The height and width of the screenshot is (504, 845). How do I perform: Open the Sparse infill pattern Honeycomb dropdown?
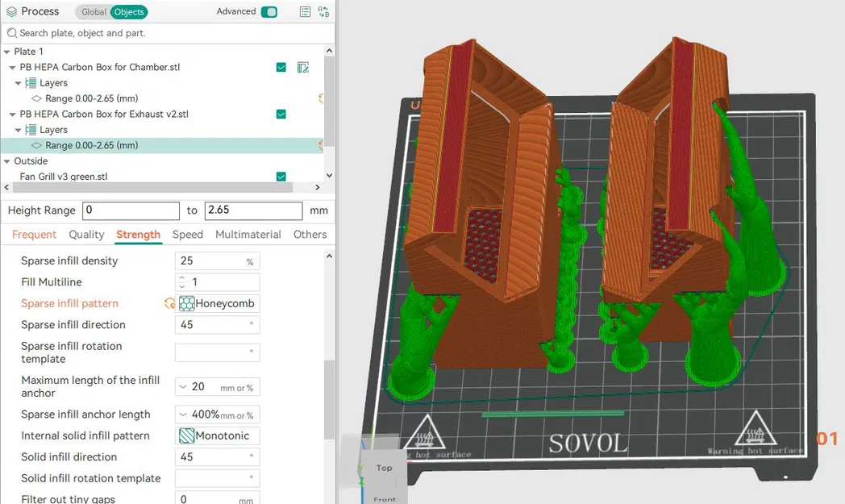click(x=218, y=304)
